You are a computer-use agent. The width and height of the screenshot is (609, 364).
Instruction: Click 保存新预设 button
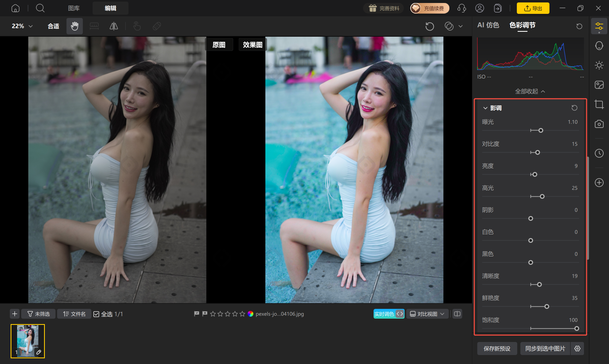pyautogui.click(x=497, y=349)
